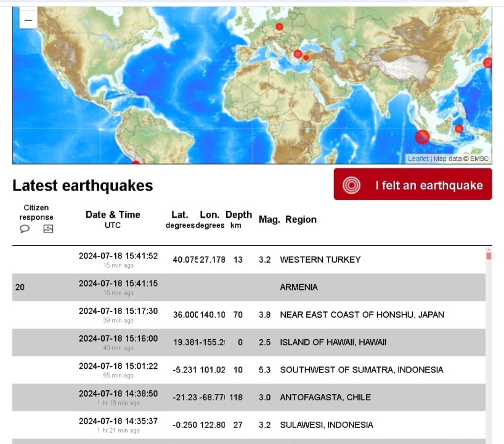504x444 pixels.
Task: Click the picture icon under Citizen response
Action: coord(48,229)
